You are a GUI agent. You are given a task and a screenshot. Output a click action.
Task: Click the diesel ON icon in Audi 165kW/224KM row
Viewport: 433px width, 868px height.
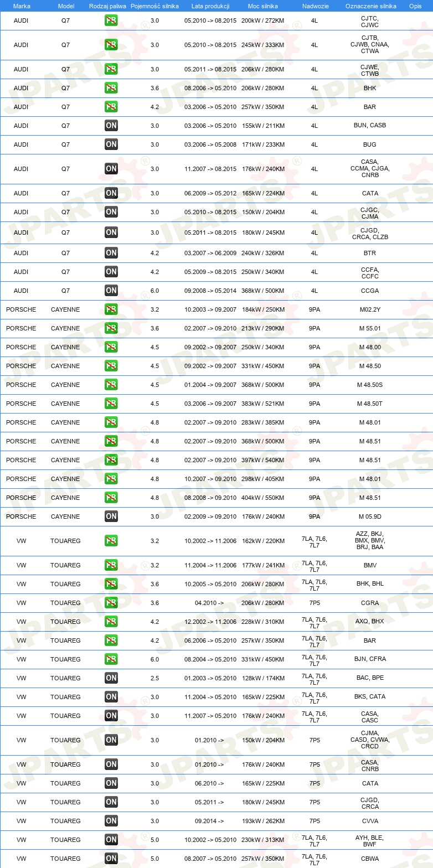tap(111, 193)
